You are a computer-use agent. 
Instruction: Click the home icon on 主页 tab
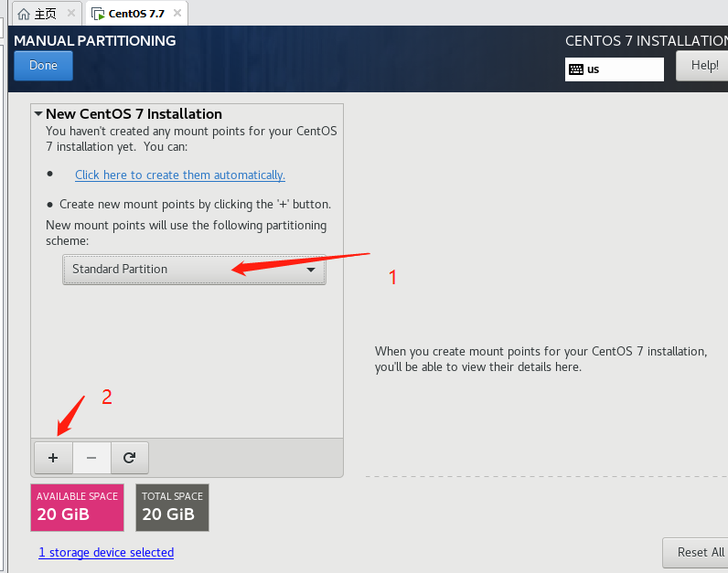(24, 15)
